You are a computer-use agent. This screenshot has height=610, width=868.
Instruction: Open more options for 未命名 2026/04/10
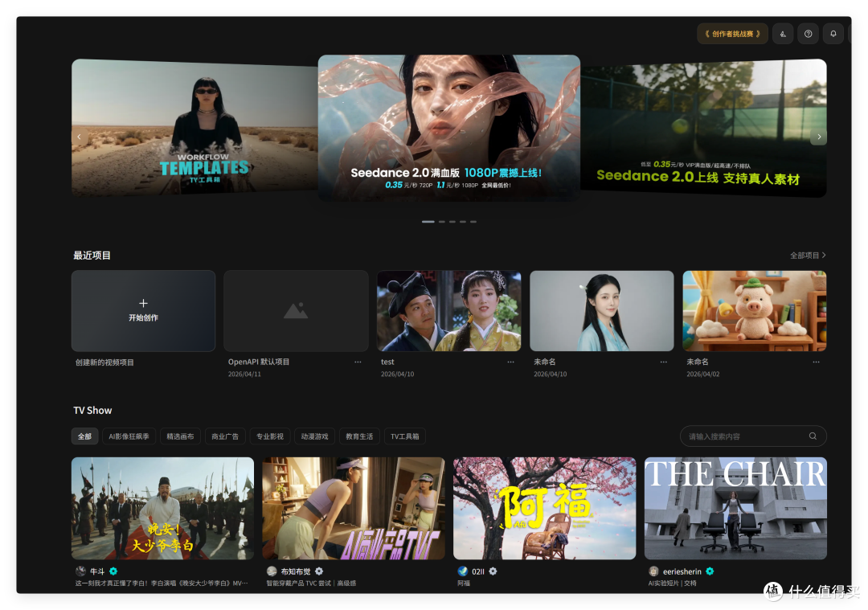click(663, 362)
